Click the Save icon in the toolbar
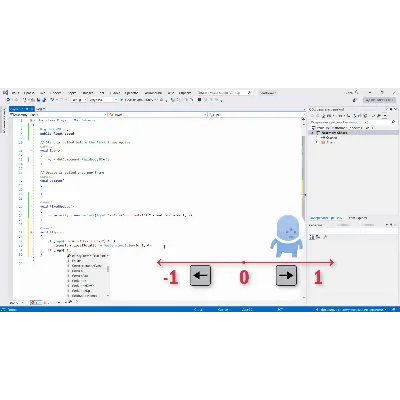Screen dimensions: 400x400 click(x=39, y=100)
